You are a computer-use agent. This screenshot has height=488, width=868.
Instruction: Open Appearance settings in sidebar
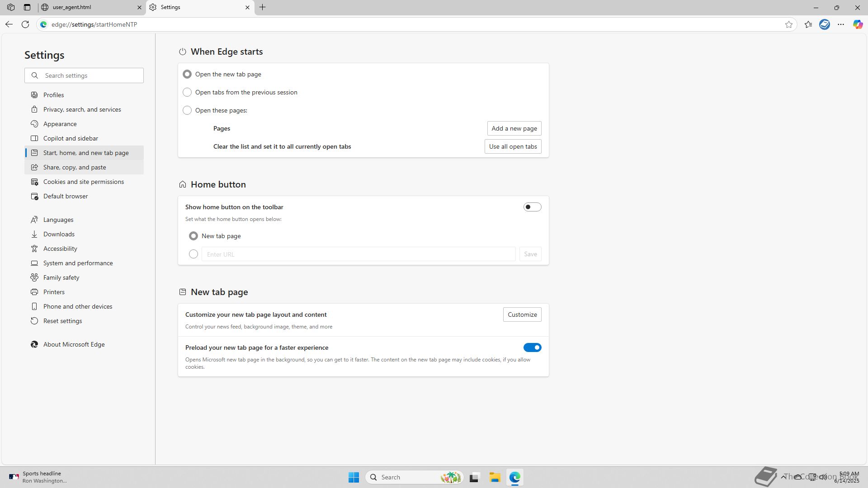tap(60, 124)
